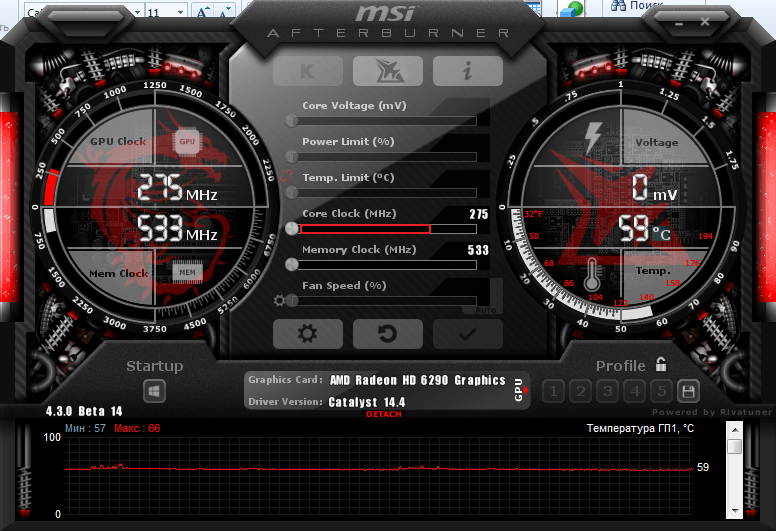776x531 pixels.
Task: Select profile slot 5
Action: click(661, 391)
